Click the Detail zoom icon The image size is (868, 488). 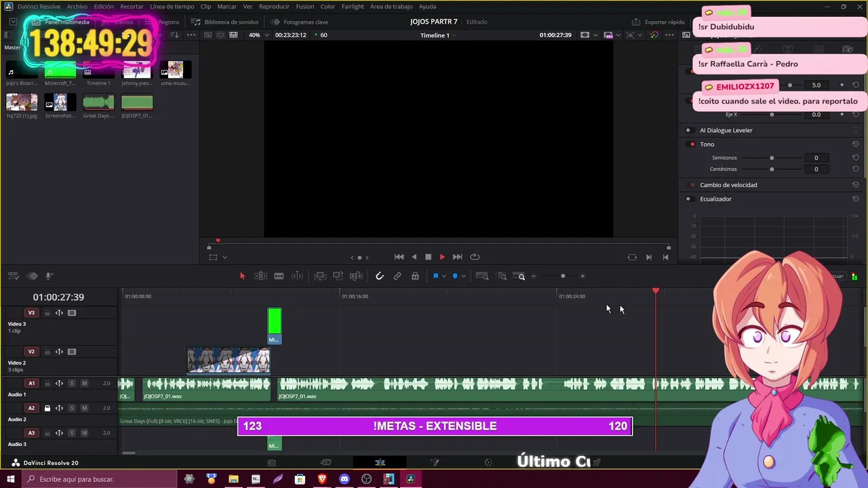pos(502,276)
